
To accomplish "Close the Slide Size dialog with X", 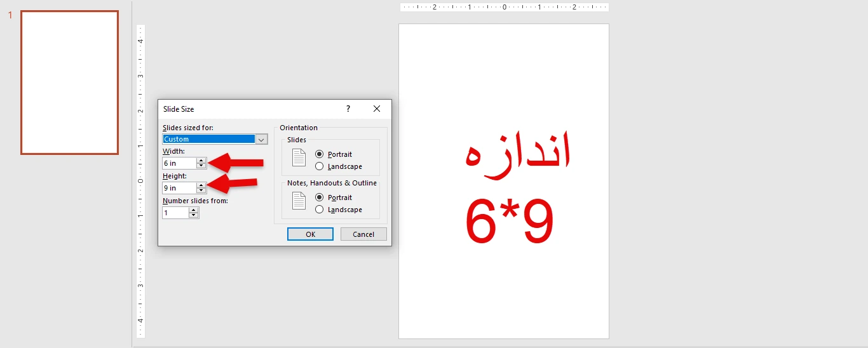I will click(x=377, y=109).
